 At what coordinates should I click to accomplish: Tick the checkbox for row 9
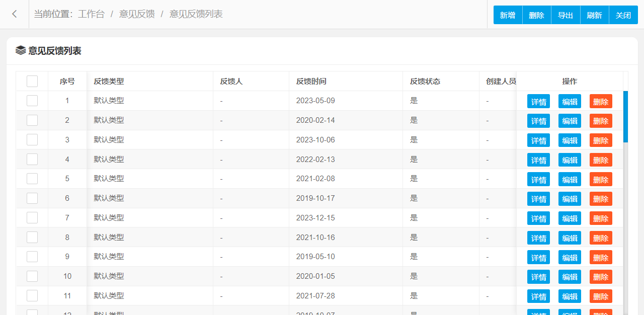32,257
